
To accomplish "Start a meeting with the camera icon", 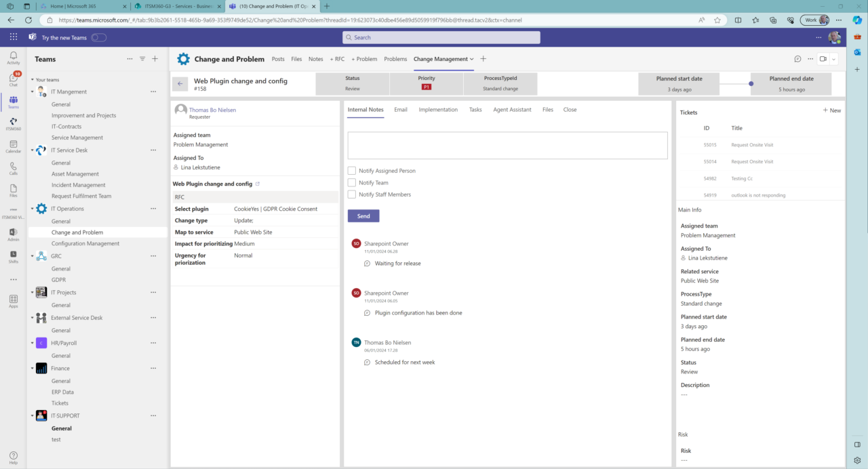I will coord(822,59).
